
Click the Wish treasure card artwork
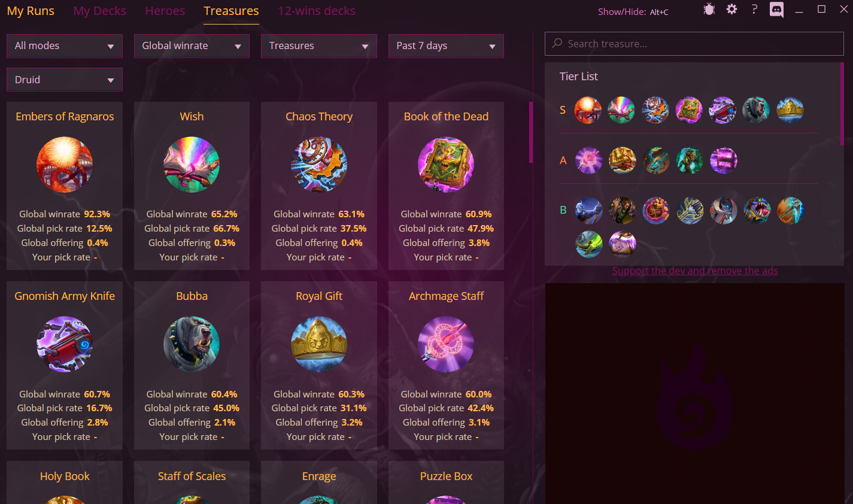192,165
